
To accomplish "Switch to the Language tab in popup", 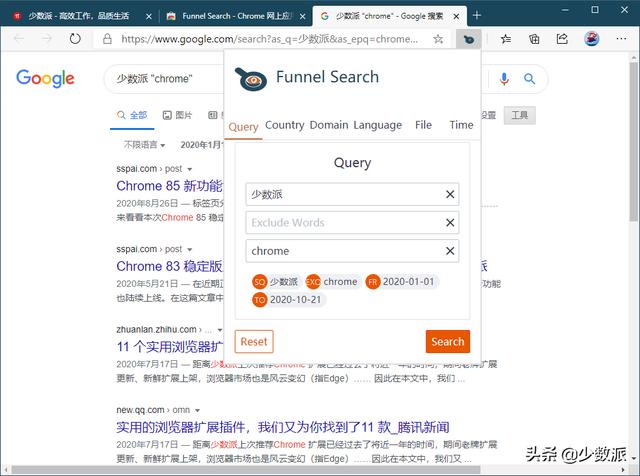I will [378, 125].
